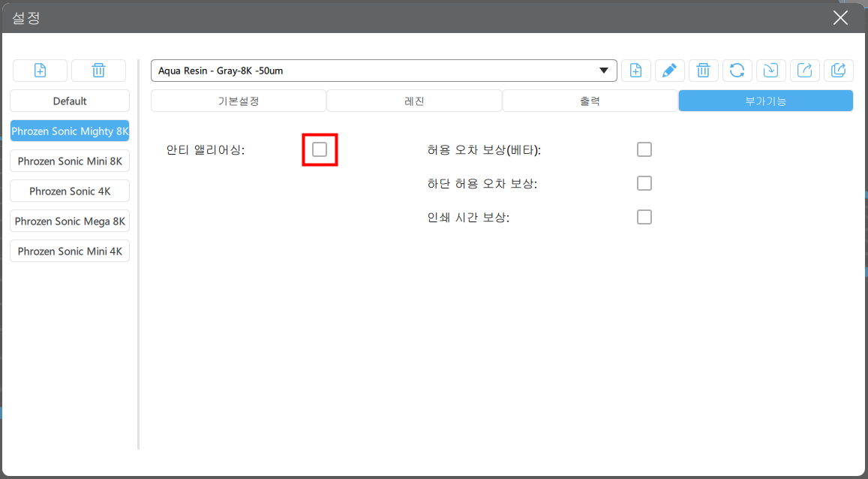Screen dimensions: 868x479
Task: Export the profile with share icon
Action: (x=804, y=71)
